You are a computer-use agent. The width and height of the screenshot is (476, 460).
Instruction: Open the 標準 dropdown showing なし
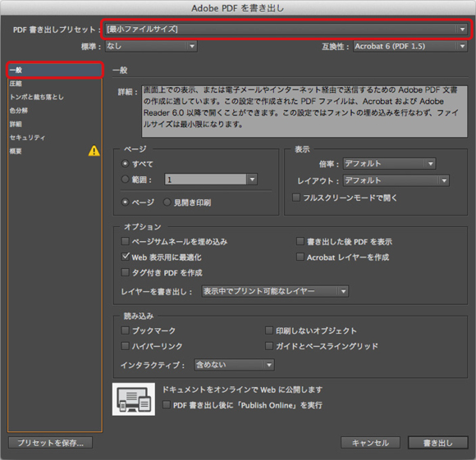tap(151, 47)
